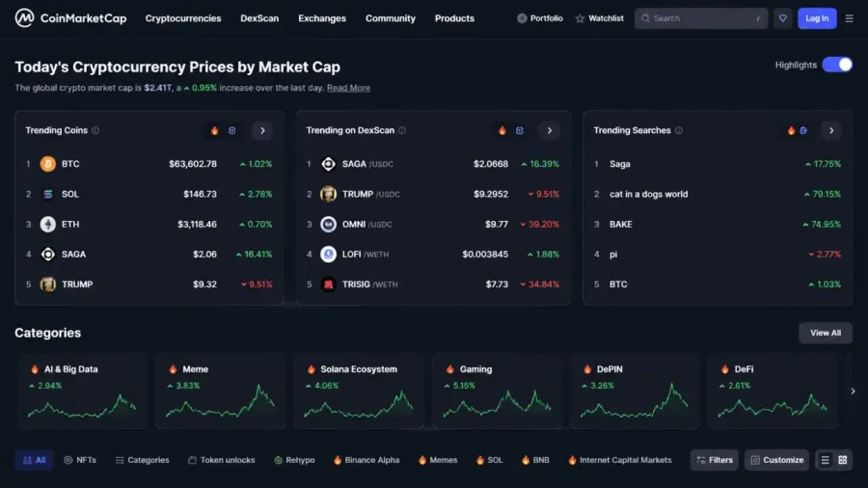Click the LOFI token icon

tap(328, 254)
